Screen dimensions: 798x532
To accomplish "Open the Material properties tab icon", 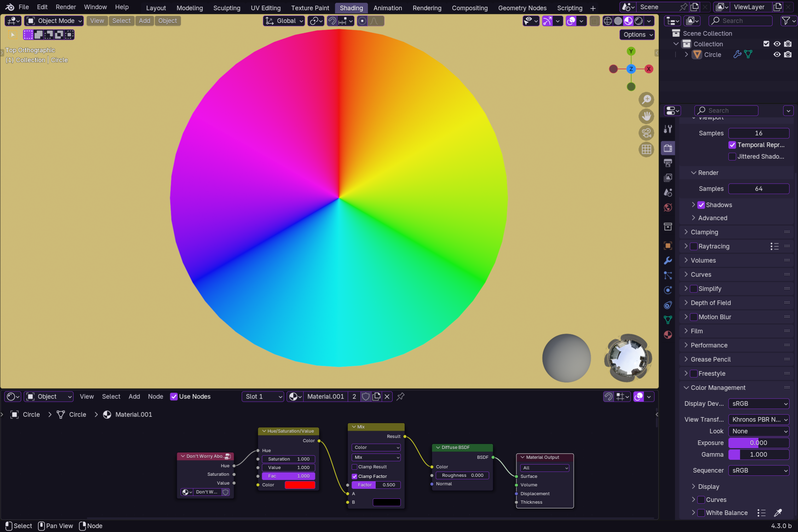I will tap(668, 335).
